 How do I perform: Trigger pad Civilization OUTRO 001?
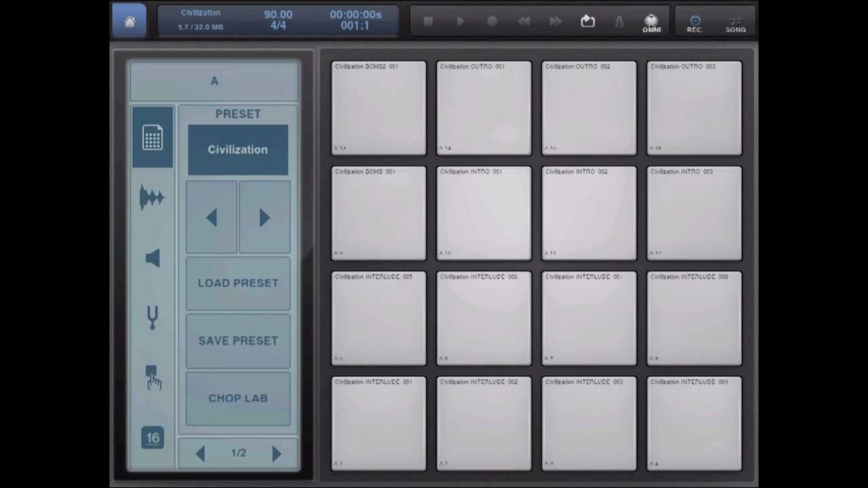[x=484, y=108]
